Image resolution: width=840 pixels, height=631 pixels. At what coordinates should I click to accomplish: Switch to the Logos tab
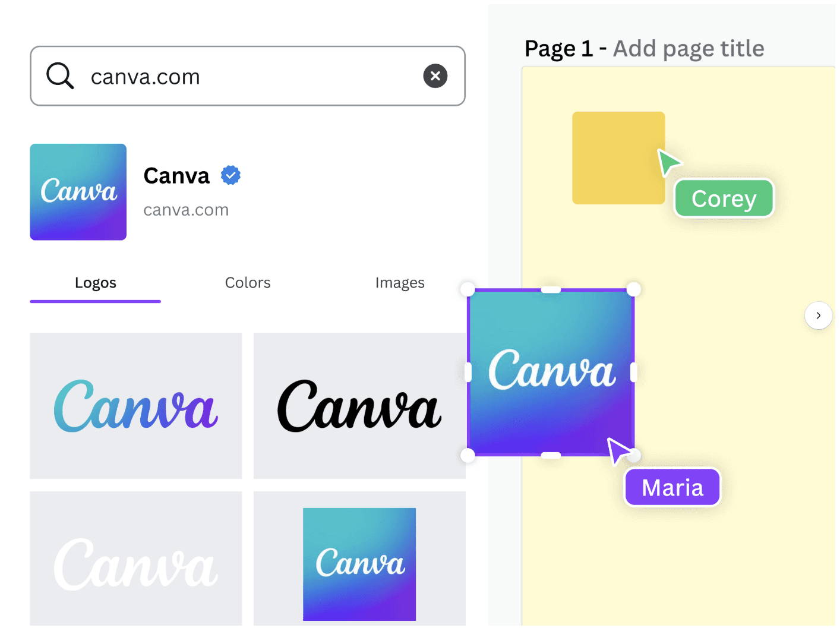(x=96, y=283)
